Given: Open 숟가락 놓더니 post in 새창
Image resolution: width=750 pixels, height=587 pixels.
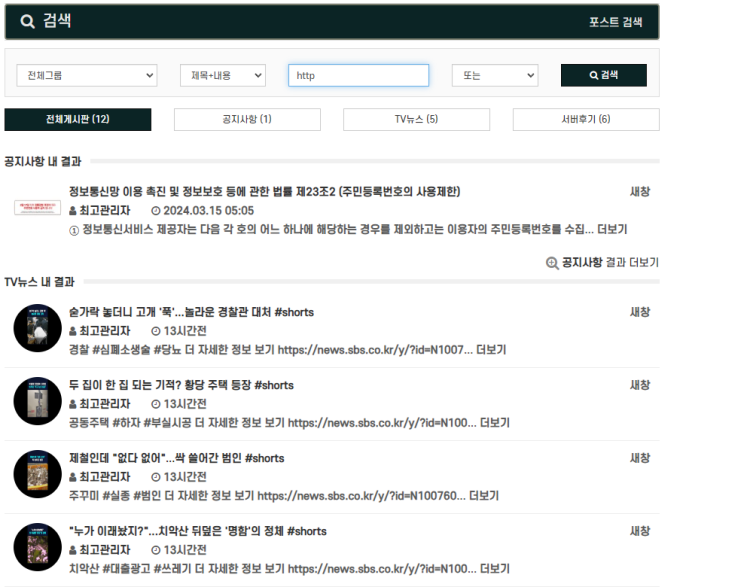Looking at the screenshot, I should coord(639,312).
